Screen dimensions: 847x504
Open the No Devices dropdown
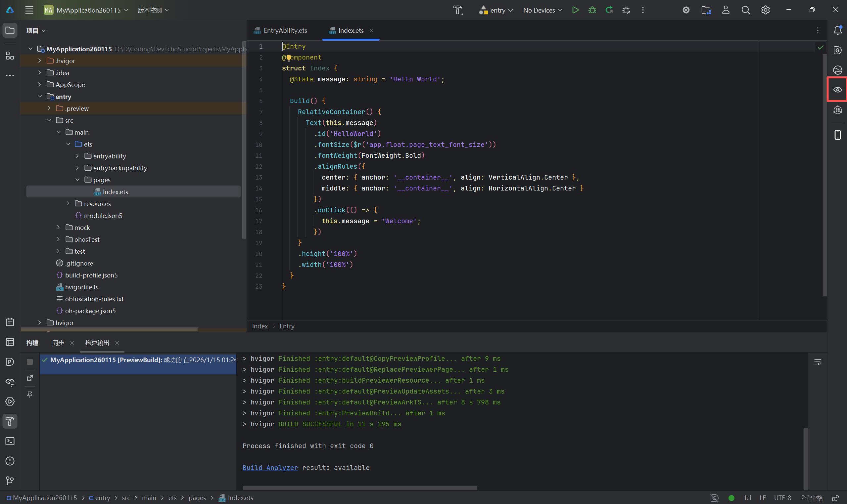click(x=542, y=10)
